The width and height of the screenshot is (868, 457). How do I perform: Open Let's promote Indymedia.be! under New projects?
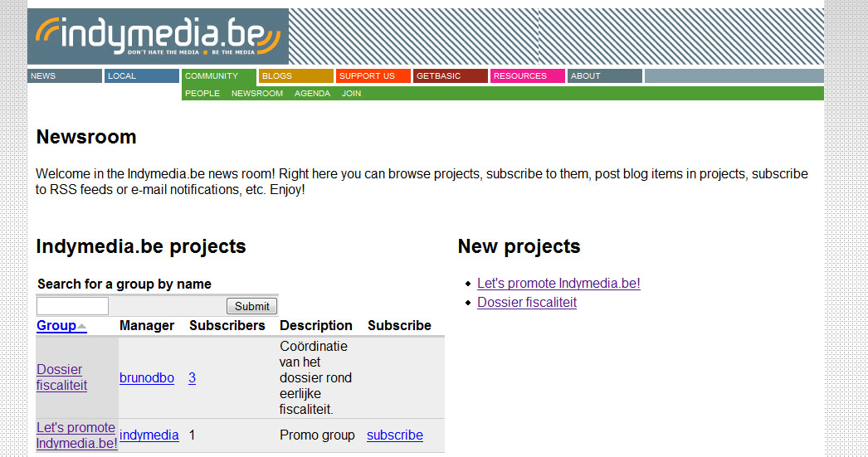[x=558, y=284]
